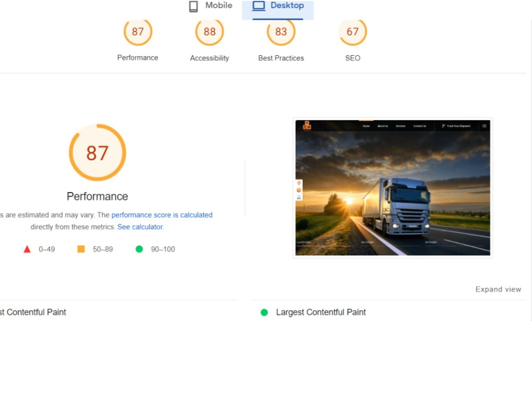
Task: Switch to the Mobile tab
Action: click(x=210, y=6)
